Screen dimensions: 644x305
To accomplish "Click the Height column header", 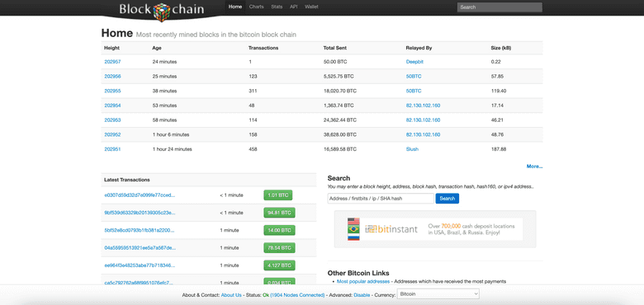I will pos(111,48).
